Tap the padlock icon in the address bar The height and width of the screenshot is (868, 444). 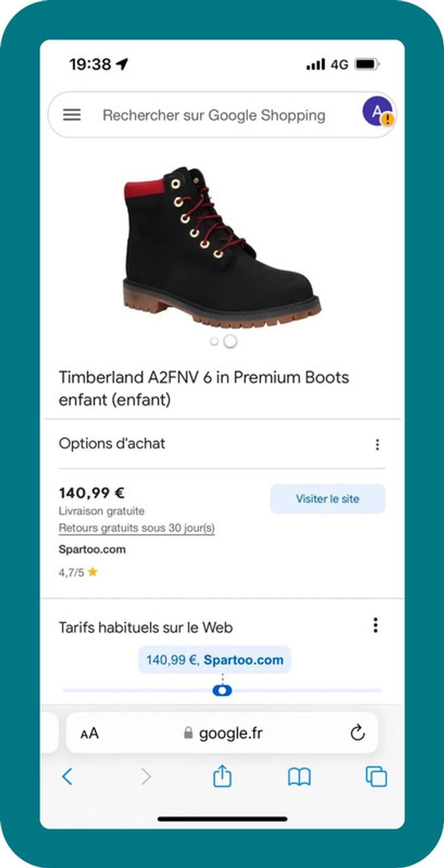(x=187, y=733)
